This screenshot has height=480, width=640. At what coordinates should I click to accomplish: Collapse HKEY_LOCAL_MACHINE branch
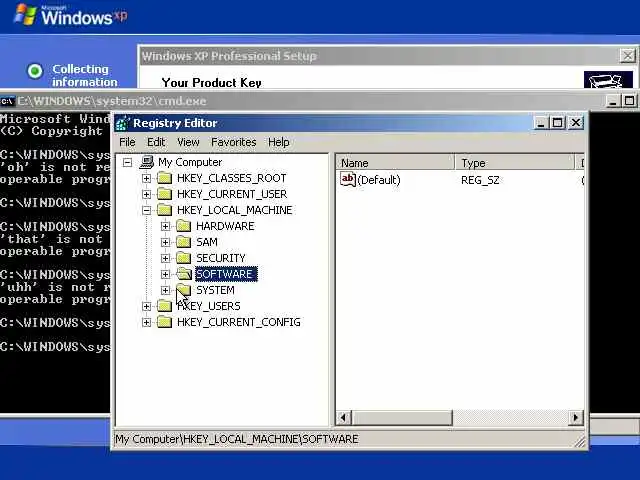coord(146,210)
